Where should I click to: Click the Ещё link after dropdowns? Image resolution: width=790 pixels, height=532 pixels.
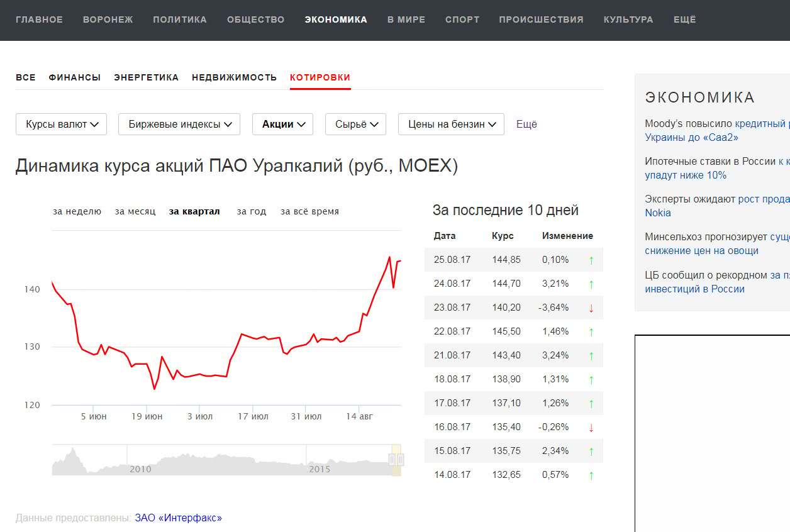pyautogui.click(x=526, y=125)
